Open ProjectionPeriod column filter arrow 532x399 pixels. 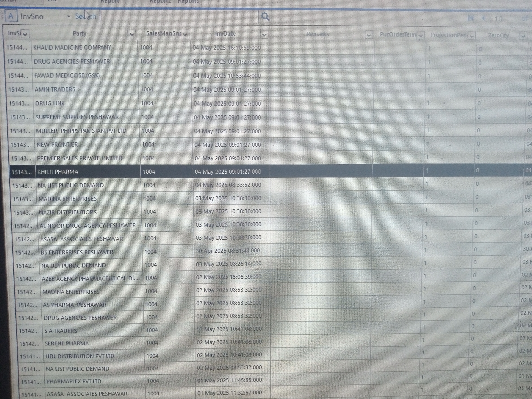[x=472, y=36]
